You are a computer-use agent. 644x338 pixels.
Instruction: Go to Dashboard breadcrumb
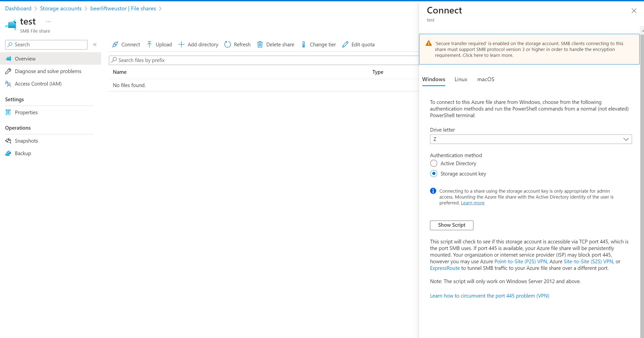point(18,9)
